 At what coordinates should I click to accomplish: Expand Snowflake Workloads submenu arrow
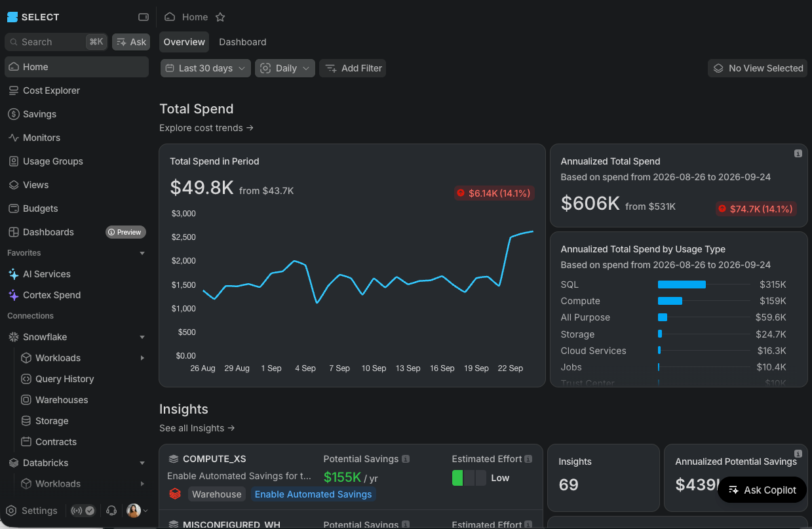142,358
